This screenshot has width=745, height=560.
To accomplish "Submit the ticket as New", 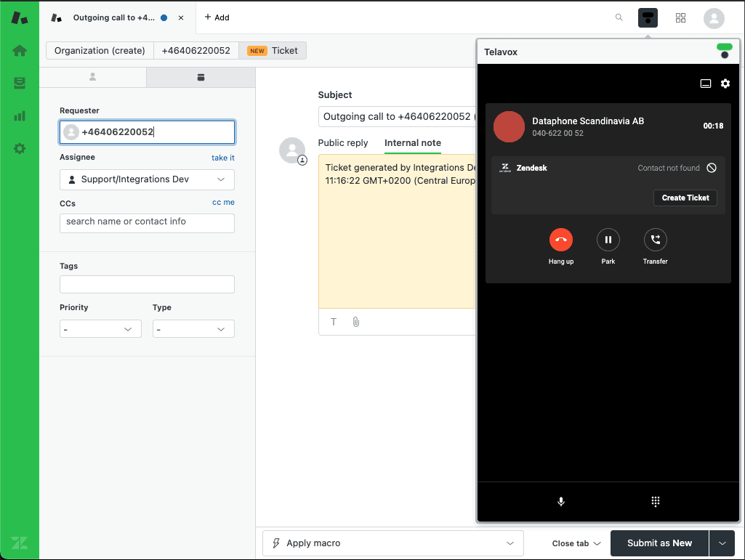I will (659, 543).
